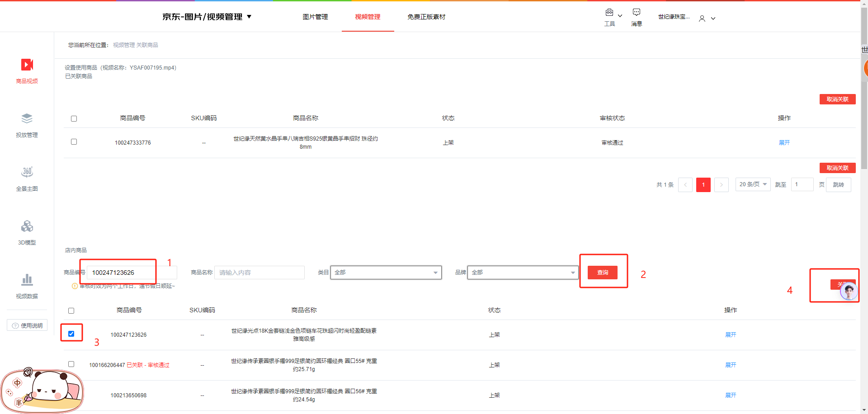Switch to the 图片管理 tab
The width and height of the screenshot is (868, 414).
pos(315,17)
